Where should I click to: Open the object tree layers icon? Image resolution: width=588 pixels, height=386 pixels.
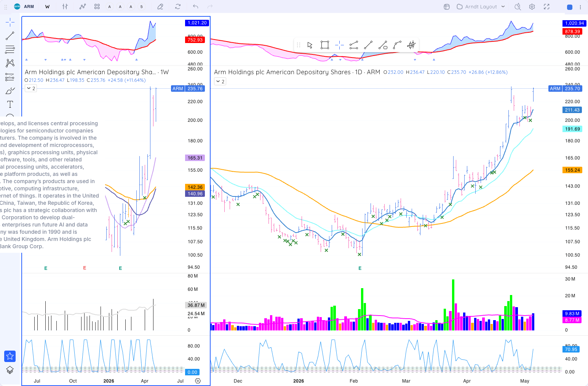10,370
